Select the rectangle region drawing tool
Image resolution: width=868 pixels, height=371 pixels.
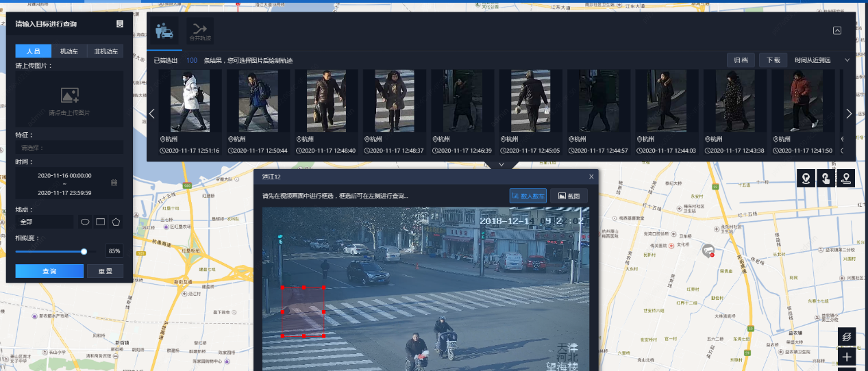pos(101,222)
